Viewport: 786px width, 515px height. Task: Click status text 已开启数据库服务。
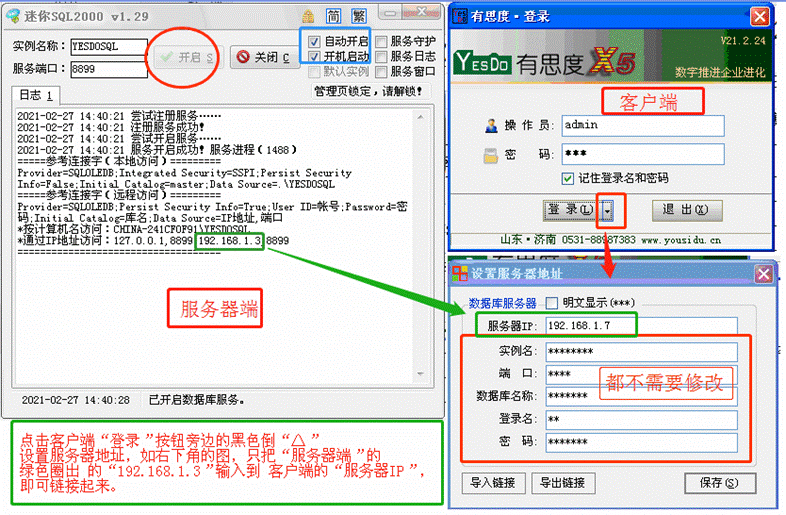point(196,400)
